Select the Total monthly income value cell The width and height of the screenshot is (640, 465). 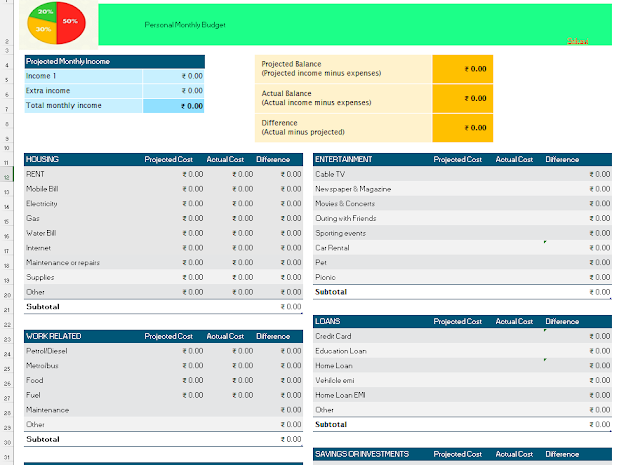coord(173,106)
